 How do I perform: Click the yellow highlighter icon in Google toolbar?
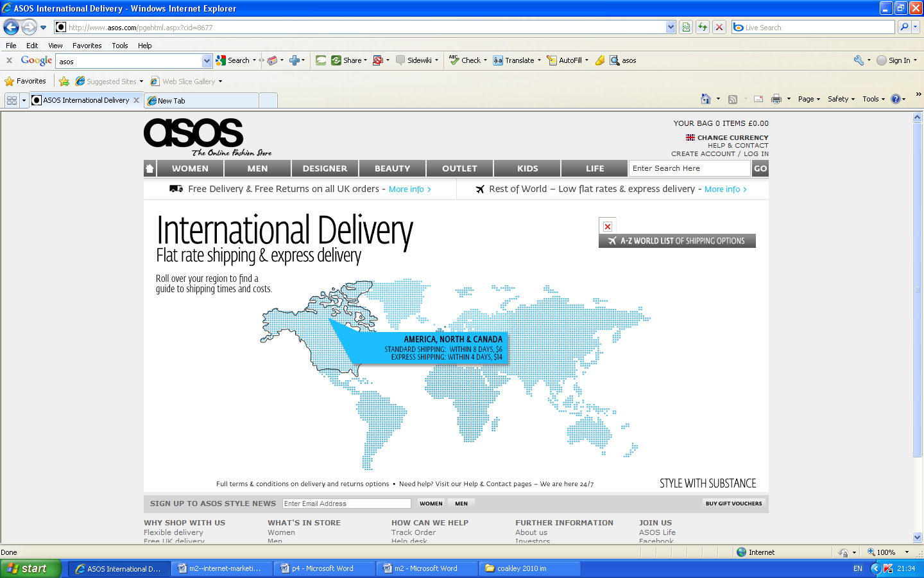600,60
